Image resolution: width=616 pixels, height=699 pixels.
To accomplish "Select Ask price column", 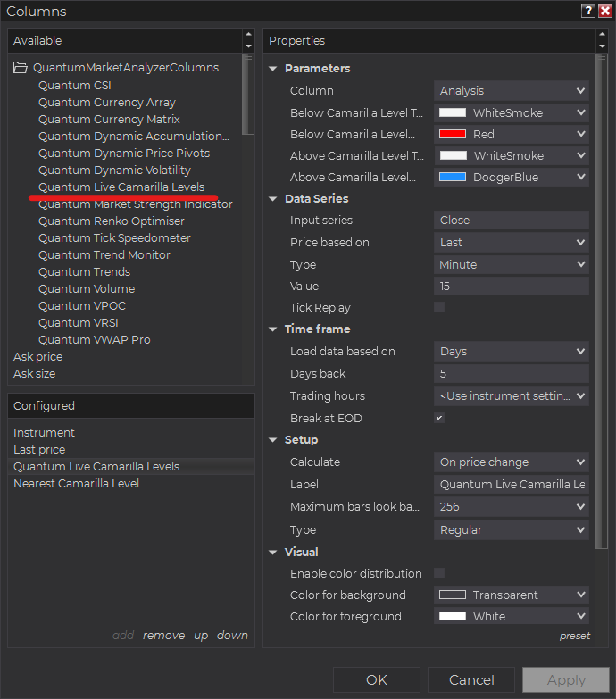I will [x=37, y=356].
